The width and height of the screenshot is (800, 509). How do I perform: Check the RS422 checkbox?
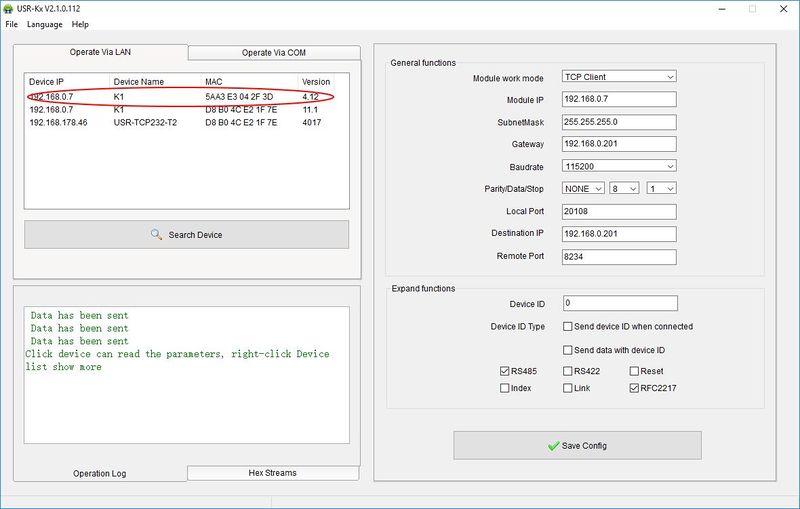tap(567, 371)
